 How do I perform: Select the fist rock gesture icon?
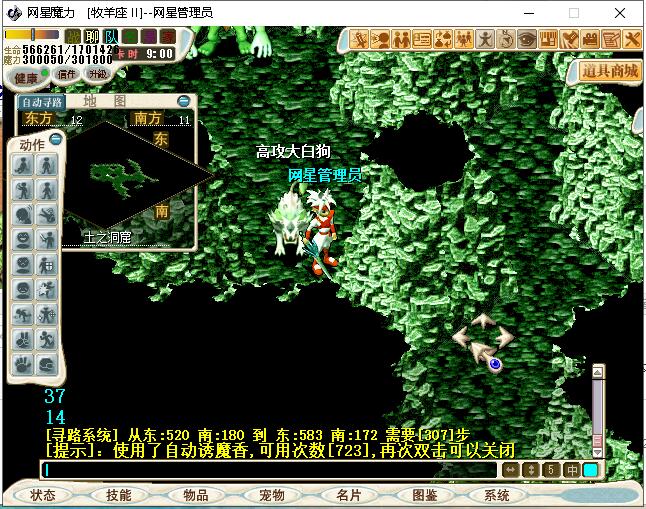tap(47, 365)
